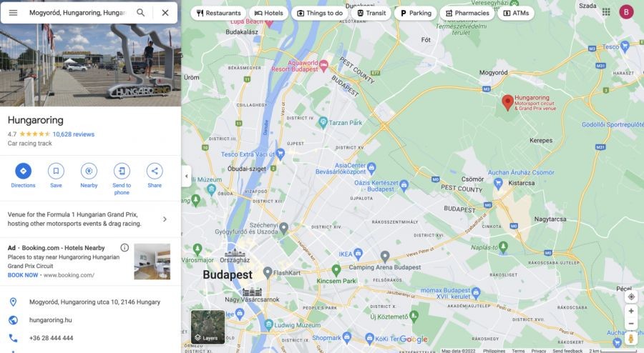Share this place
This screenshot has height=353, width=644.
click(155, 171)
